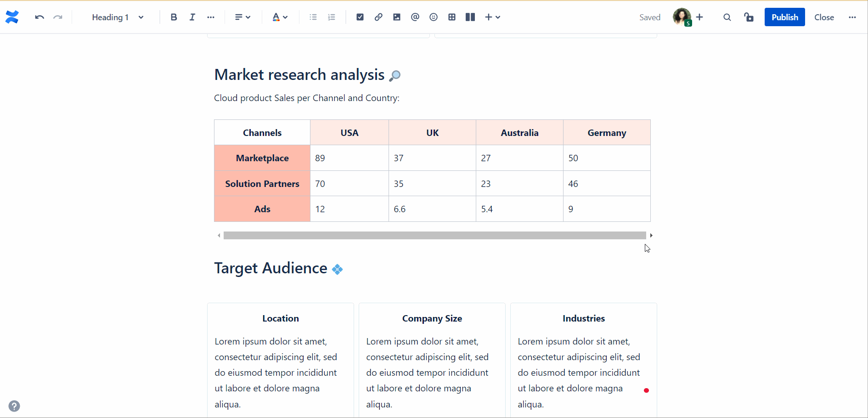868x418 pixels.
Task: Expand the insert plus dropdown
Action: tap(492, 17)
